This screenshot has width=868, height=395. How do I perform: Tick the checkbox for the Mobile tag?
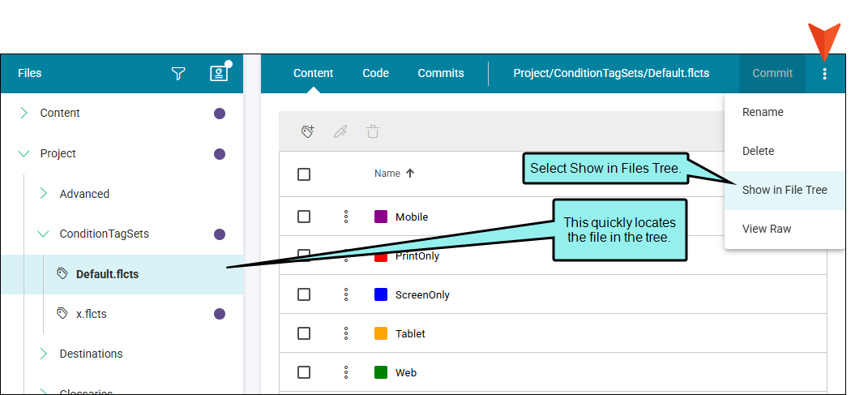pos(304,217)
